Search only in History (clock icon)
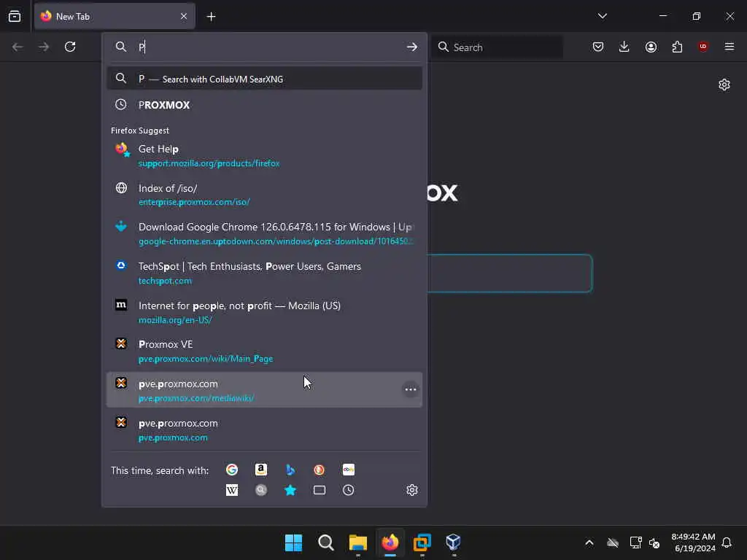Screen dimensions: 747x560 [x=348, y=490]
